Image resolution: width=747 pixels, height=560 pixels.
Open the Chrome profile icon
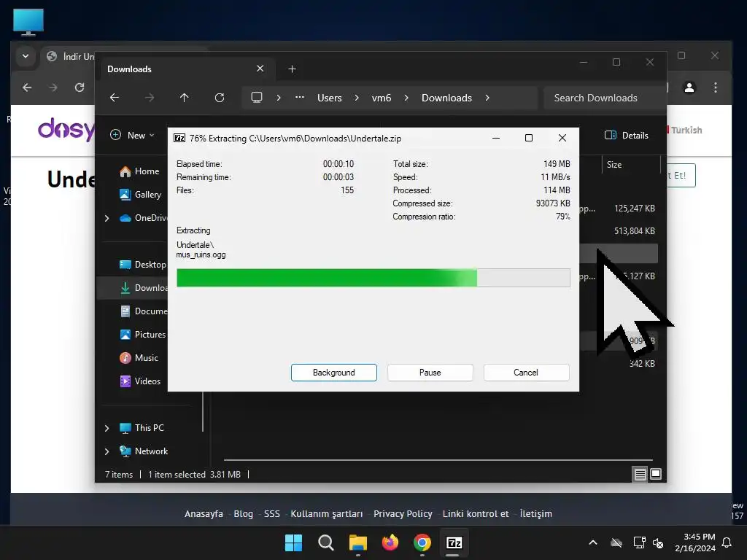(x=689, y=87)
